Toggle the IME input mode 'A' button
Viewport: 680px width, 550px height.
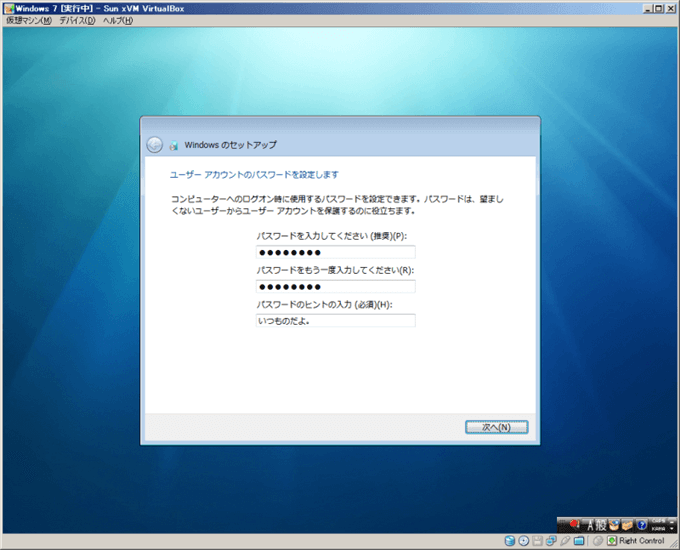pos(590,524)
